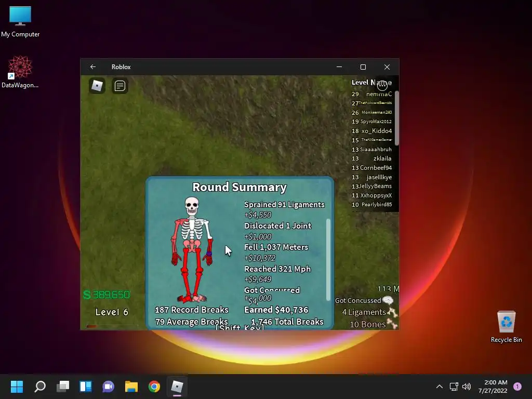Click 187 Record Breaks stat
Image resolution: width=532 pixels, height=399 pixels.
[192, 310]
